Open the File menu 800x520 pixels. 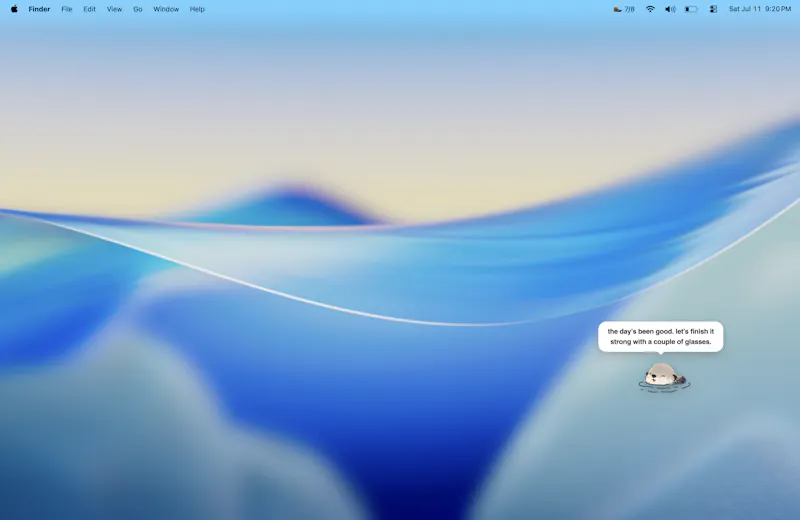[x=67, y=9]
